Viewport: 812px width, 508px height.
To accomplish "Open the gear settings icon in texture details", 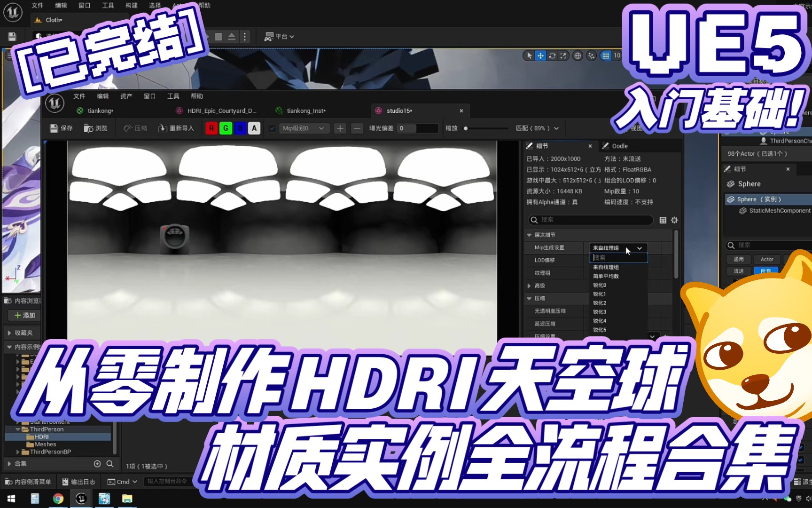I will 674,220.
